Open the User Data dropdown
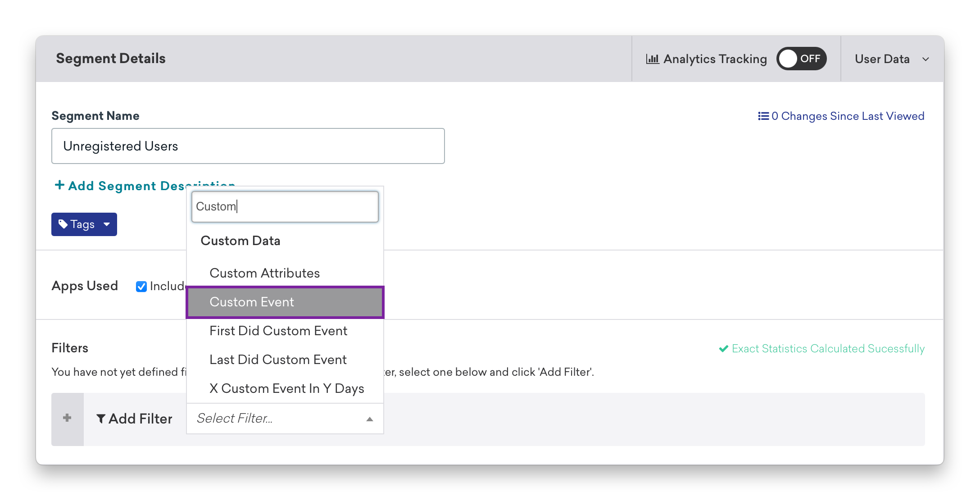This screenshot has width=980, height=501. tap(892, 59)
